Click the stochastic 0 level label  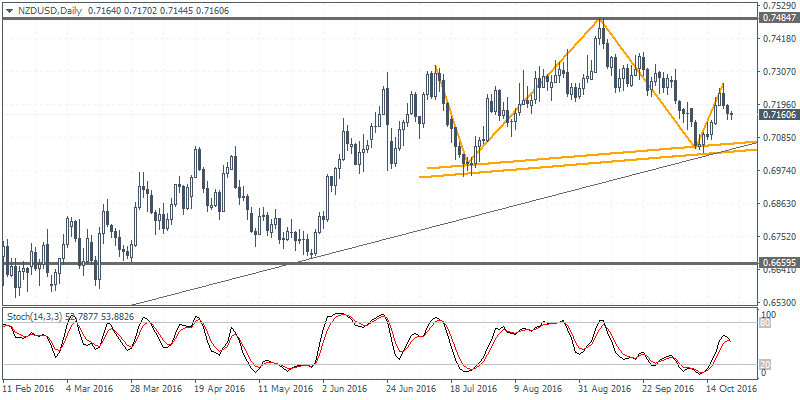[x=763, y=373]
